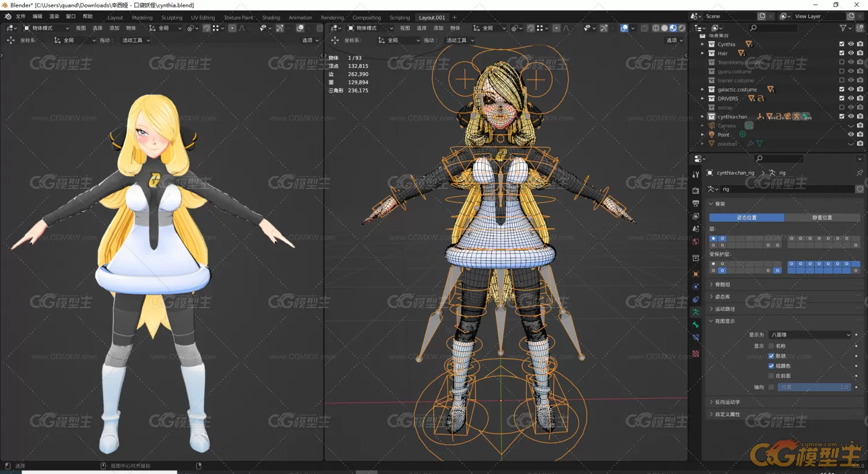The height and width of the screenshot is (474, 868).
Task: Open right viewport 物体模式 mode dropdown
Action: click(370, 28)
